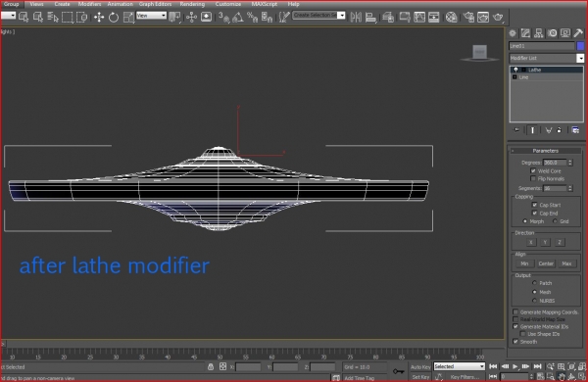Toggle 3D Snaps icon

(x=223, y=17)
